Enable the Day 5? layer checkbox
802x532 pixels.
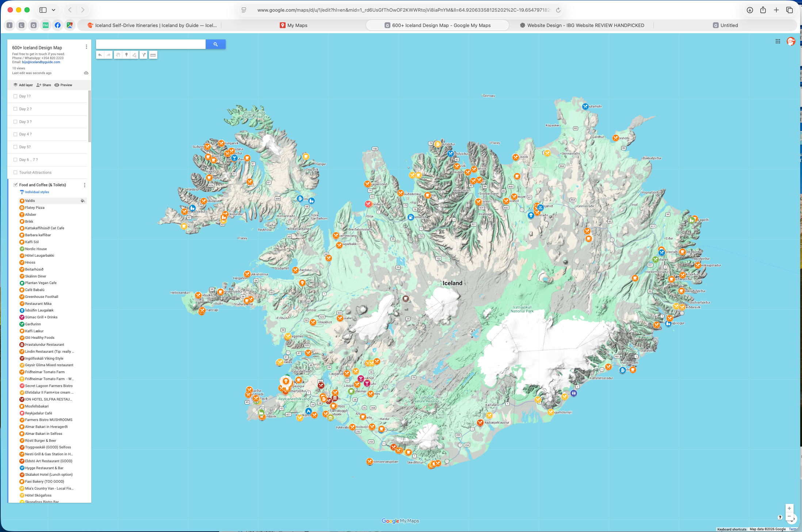point(15,147)
